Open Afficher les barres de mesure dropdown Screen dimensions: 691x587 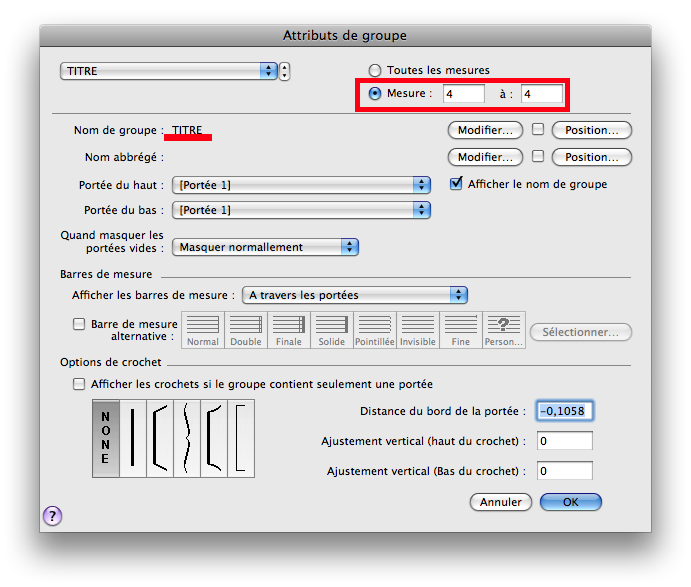pos(355,295)
